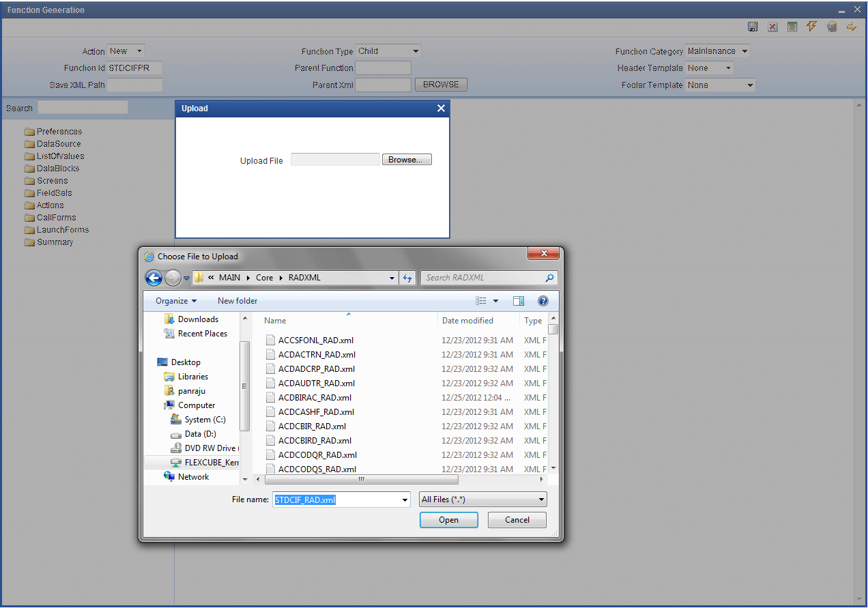Refresh the RADXML folder listing

point(407,278)
